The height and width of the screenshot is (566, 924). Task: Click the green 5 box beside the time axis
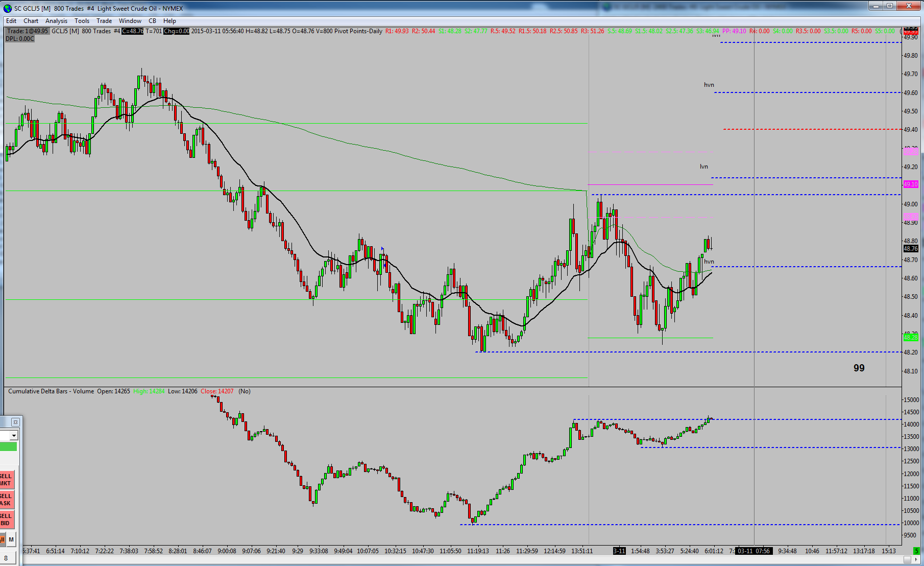[x=916, y=551]
